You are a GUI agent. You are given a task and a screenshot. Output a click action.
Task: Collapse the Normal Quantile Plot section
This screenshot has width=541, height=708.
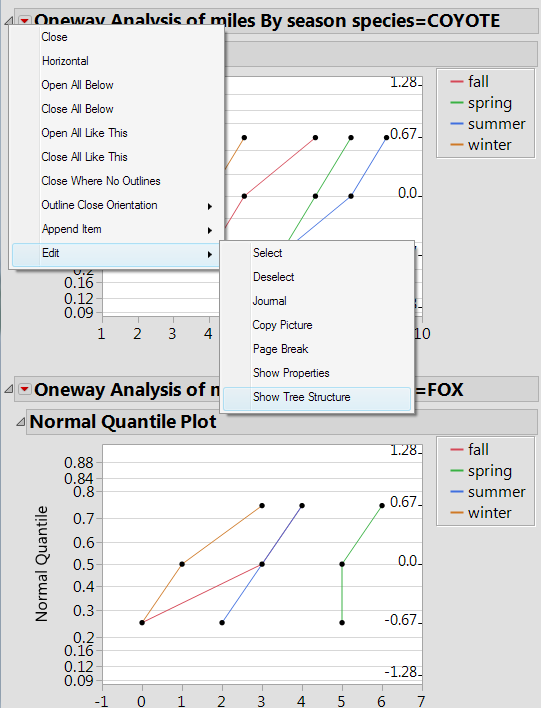coord(20,422)
